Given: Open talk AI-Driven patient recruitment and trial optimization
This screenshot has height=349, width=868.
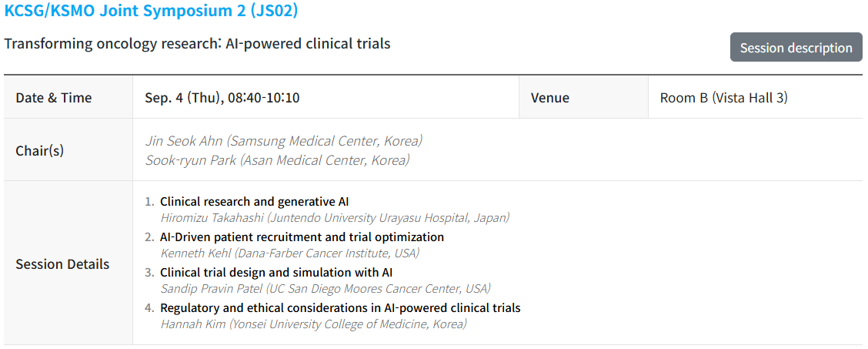Looking at the screenshot, I should [302, 237].
